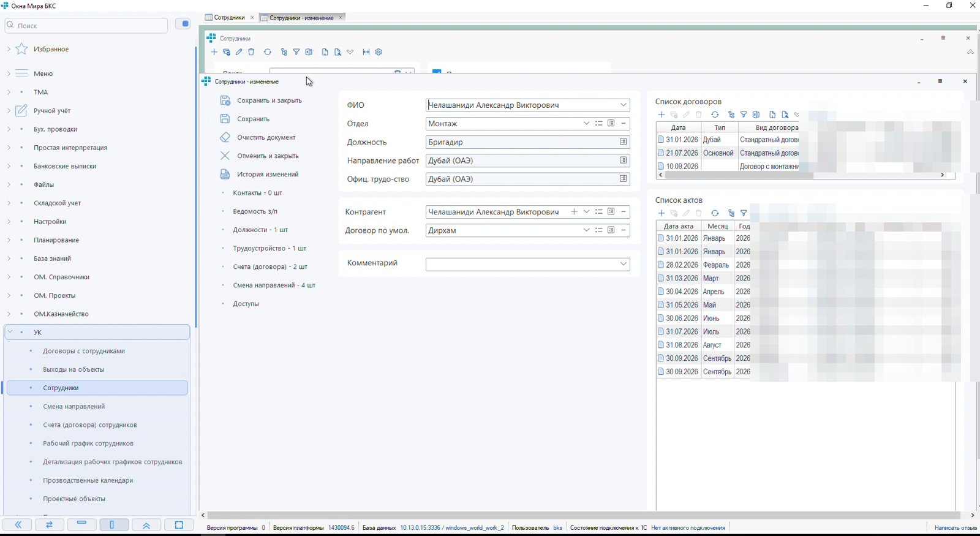This screenshot has height=536, width=980.
Task: Click the dashed square fullscreen button below the sidebar
Action: click(x=179, y=525)
